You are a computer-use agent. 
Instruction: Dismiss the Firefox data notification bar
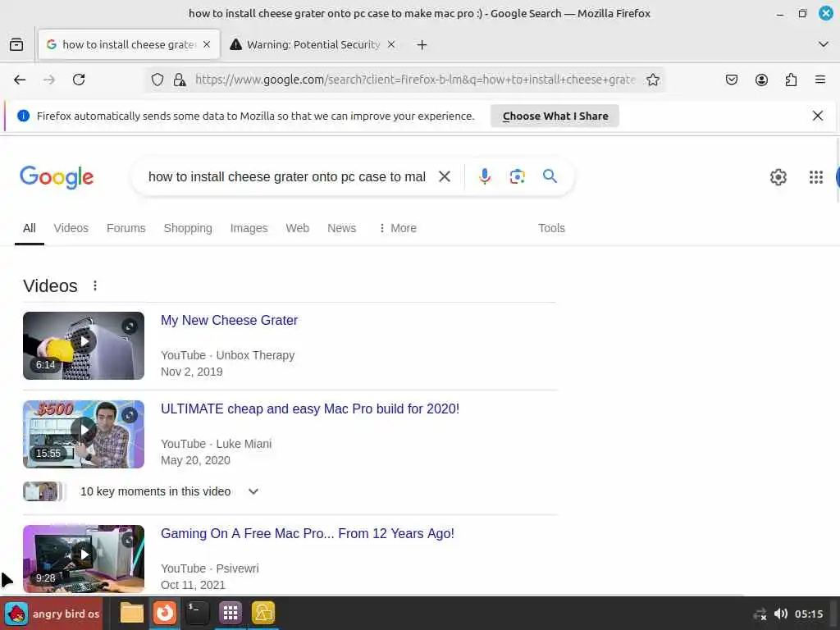point(817,116)
